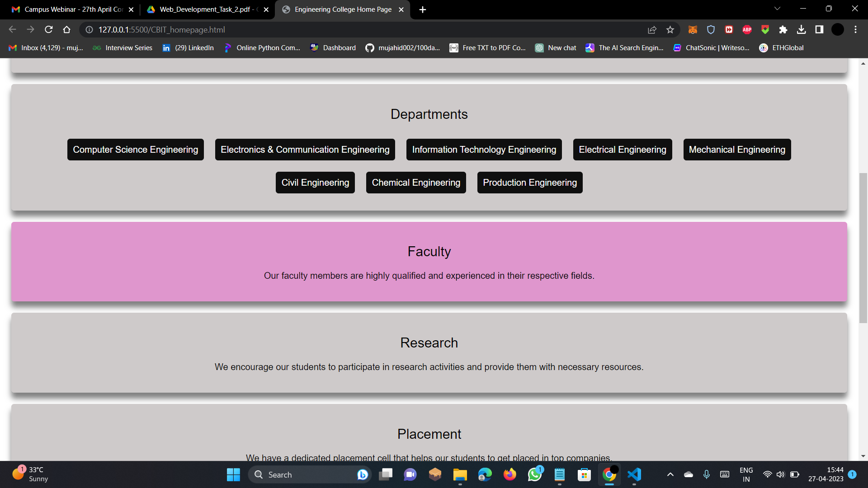Go to the browser home page
Screen dimensions: 868x488
67,29
